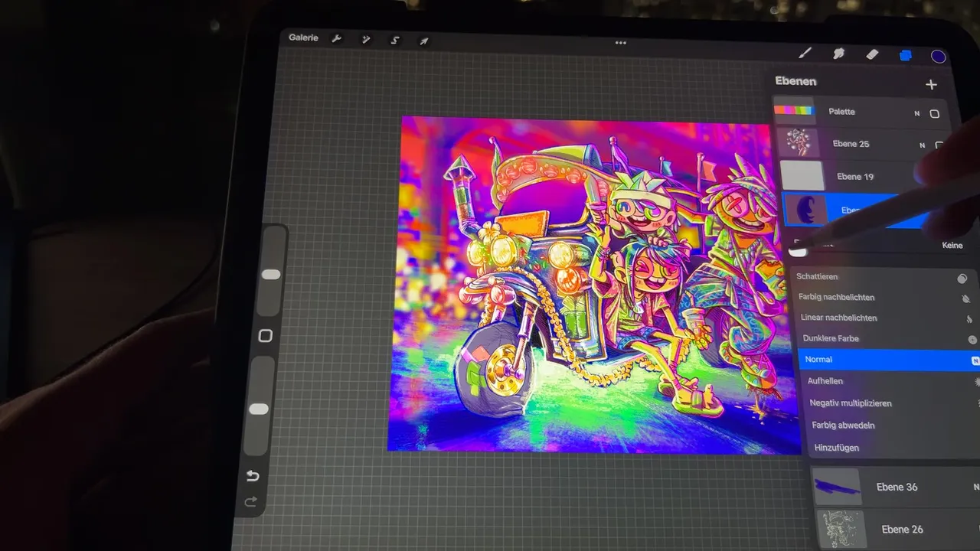Select the Ebene 36 layer thumbnail
The width and height of the screenshot is (980, 551).
click(x=837, y=487)
